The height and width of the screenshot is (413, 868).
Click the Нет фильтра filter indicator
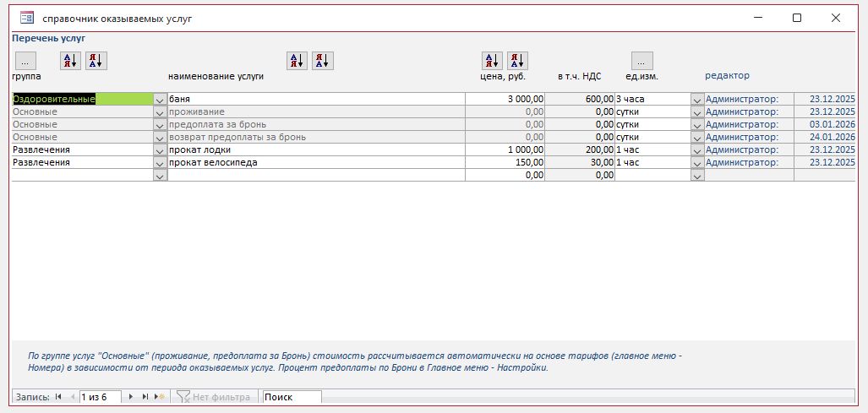[214, 397]
